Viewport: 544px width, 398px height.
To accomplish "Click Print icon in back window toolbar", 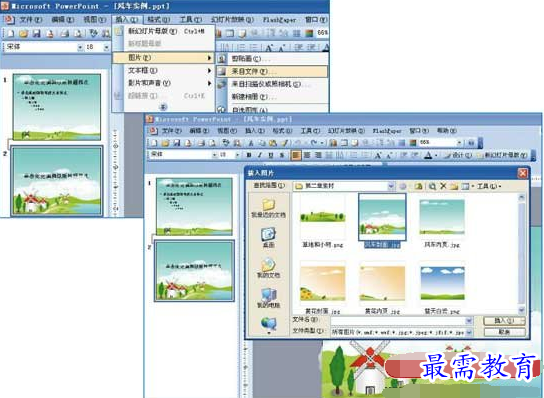I will click(65, 33).
